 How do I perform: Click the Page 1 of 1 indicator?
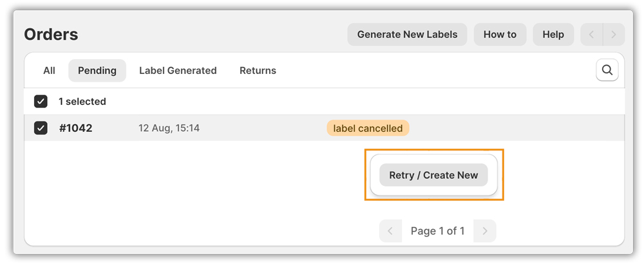437,231
